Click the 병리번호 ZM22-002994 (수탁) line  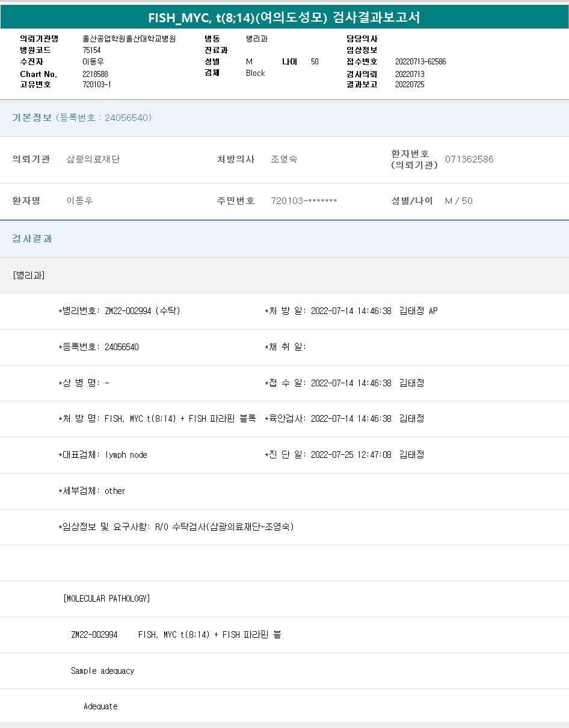click(x=120, y=311)
